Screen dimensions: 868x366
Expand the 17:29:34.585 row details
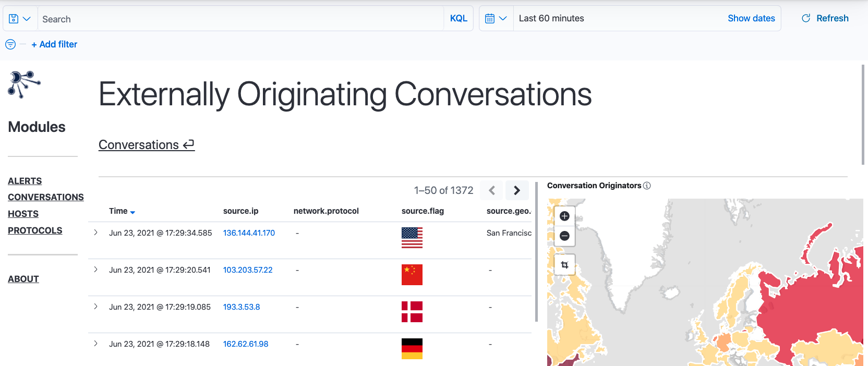pyautogui.click(x=95, y=233)
